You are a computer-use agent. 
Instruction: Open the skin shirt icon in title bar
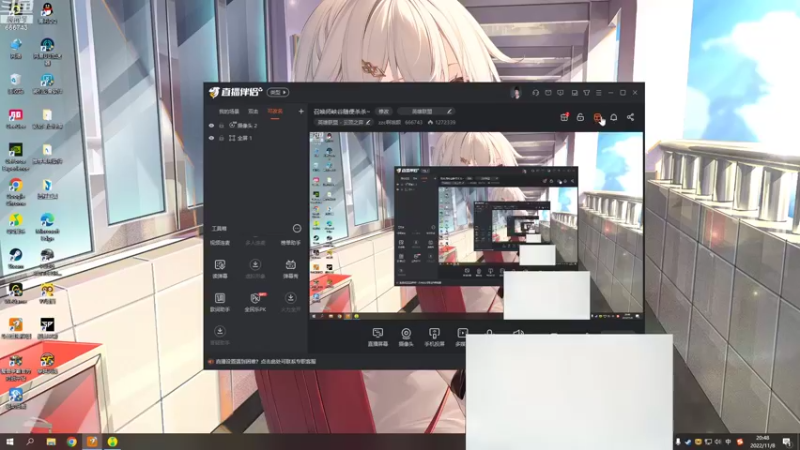(587, 93)
